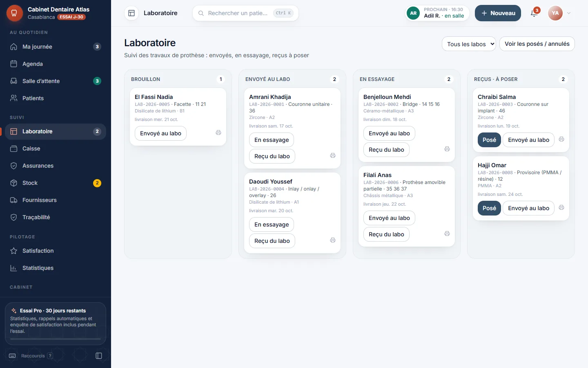The image size is (588, 368).
Task: Open Statistiques page
Action: [56, 268]
